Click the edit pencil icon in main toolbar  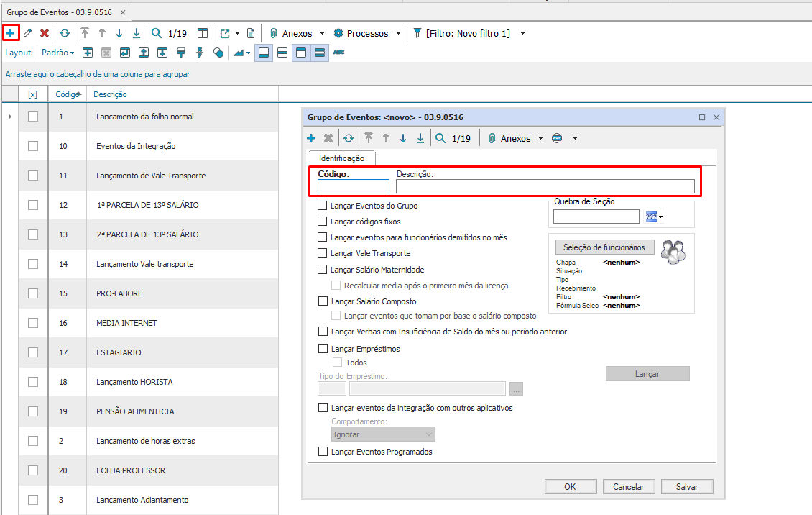pyautogui.click(x=27, y=33)
